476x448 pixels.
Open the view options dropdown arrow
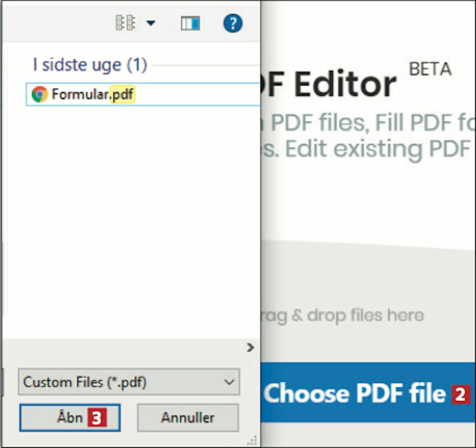(151, 23)
